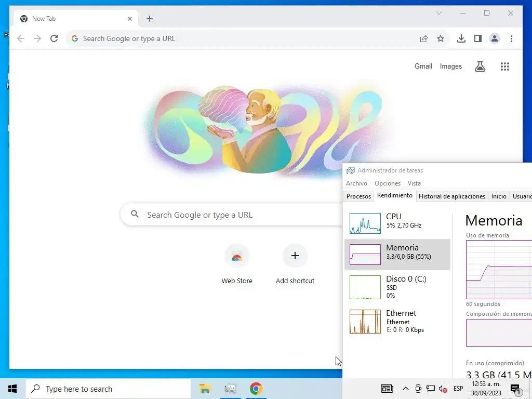Click the taskbar search box
Screen dimensions: 532x399
point(108,389)
